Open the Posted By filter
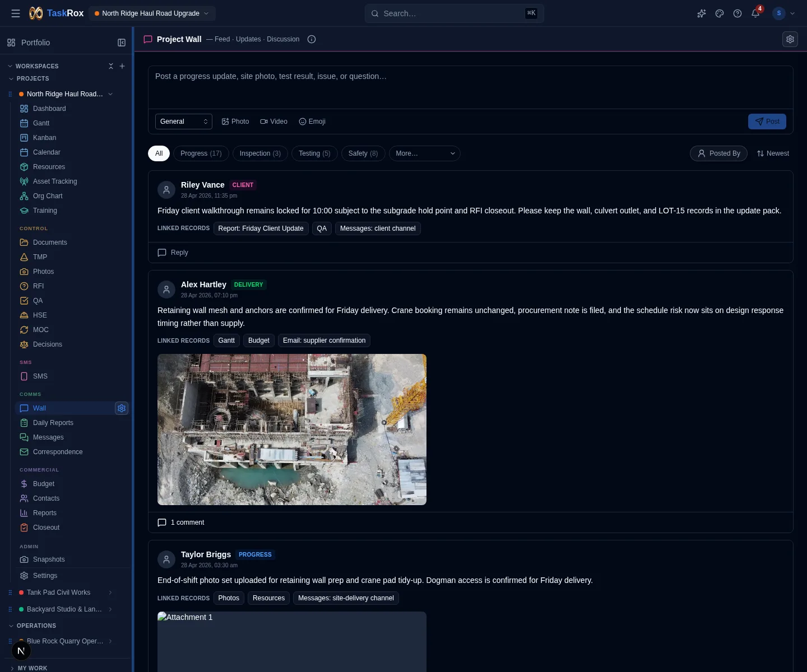The image size is (807, 672). (718, 153)
